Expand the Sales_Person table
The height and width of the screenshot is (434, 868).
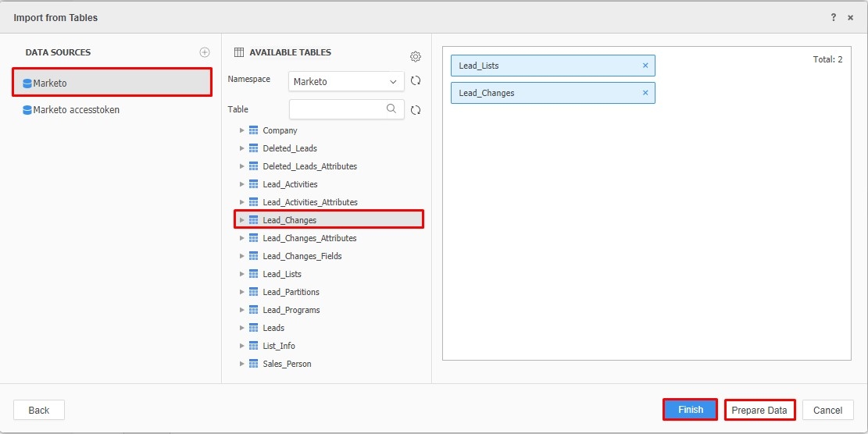pyautogui.click(x=242, y=364)
